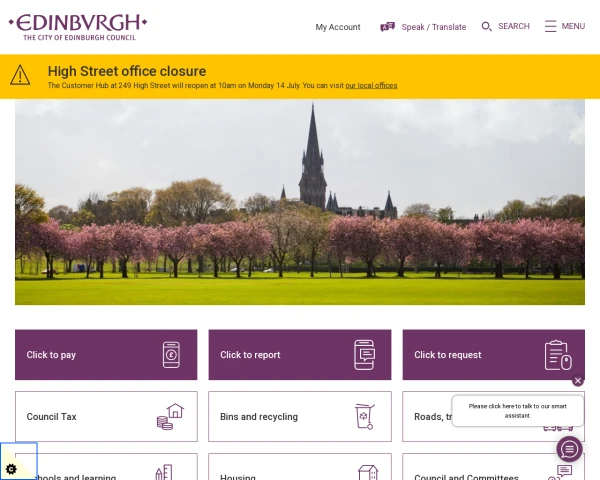The width and height of the screenshot is (600, 480).
Task: Click the clipboard and mouse request icon
Action: [x=558, y=355]
